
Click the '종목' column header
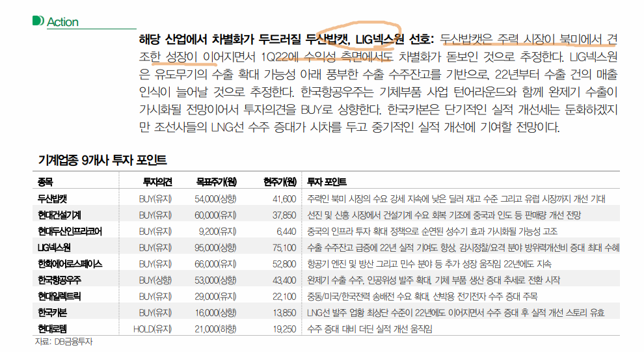point(45,182)
